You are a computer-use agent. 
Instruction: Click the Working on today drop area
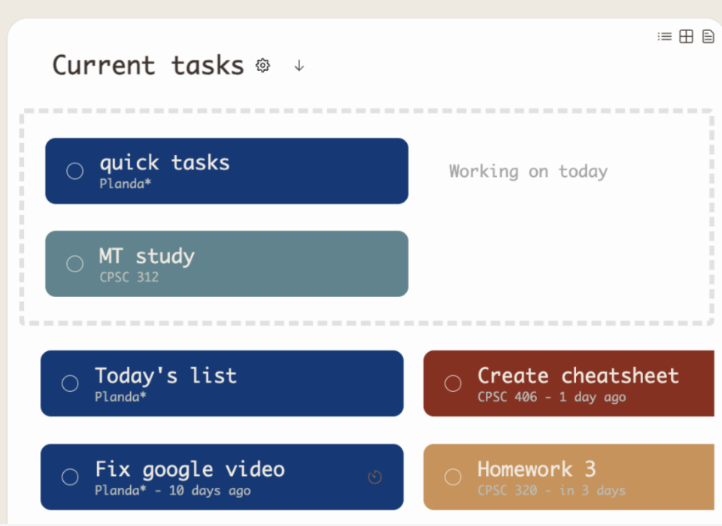(x=528, y=171)
